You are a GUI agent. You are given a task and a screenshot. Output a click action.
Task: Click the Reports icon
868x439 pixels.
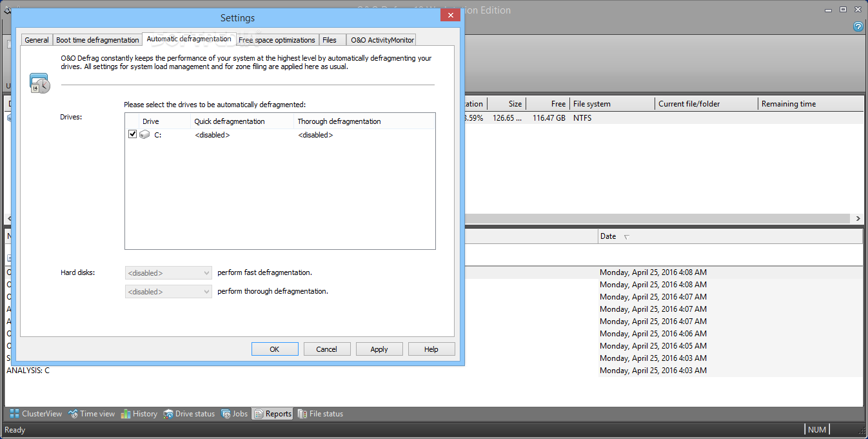pyautogui.click(x=259, y=414)
